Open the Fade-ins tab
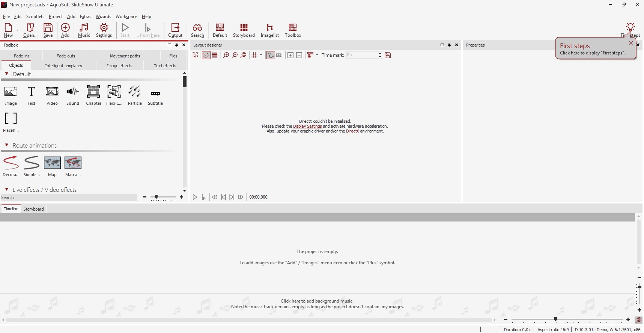 (22, 56)
